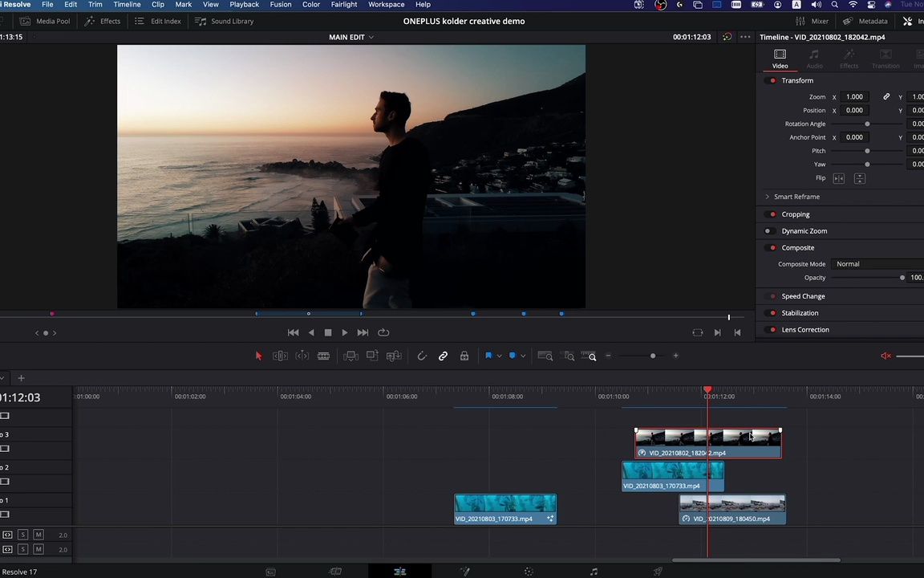Turn off the Cropping toggle
Viewport: 924px width, 578px height.
click(772, 214)
